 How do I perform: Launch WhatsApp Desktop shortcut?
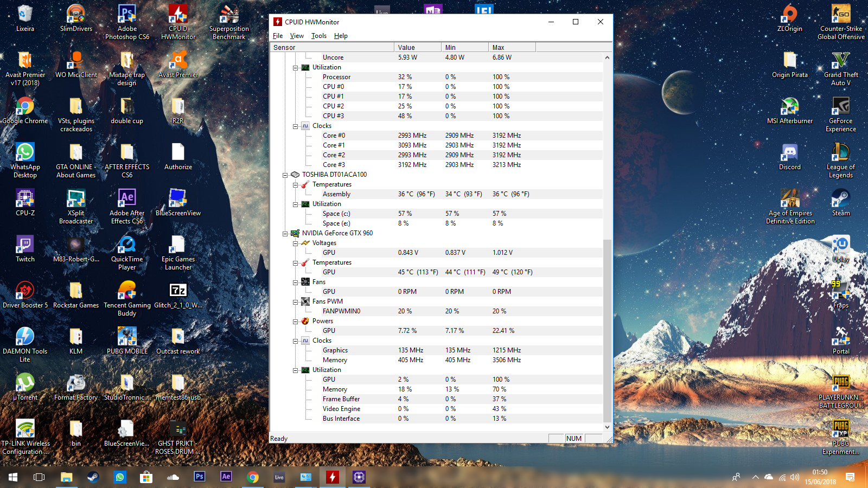coord(25,160)
